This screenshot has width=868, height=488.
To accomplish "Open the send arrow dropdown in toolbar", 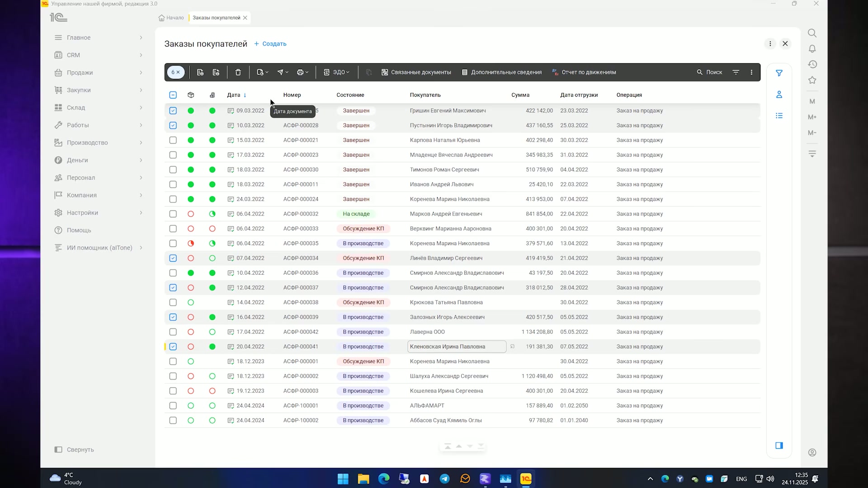I will tap(283, 72).
